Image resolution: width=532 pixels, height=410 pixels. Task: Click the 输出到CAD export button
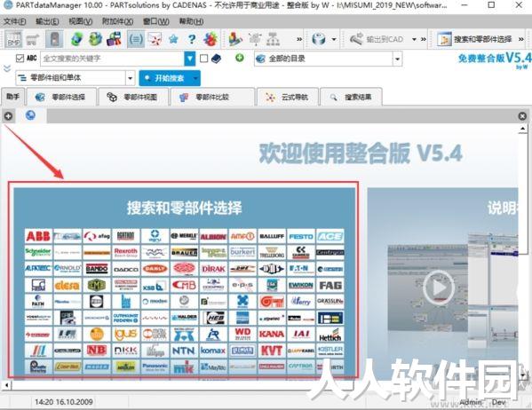pyautogui.click(x=377, y=39)
